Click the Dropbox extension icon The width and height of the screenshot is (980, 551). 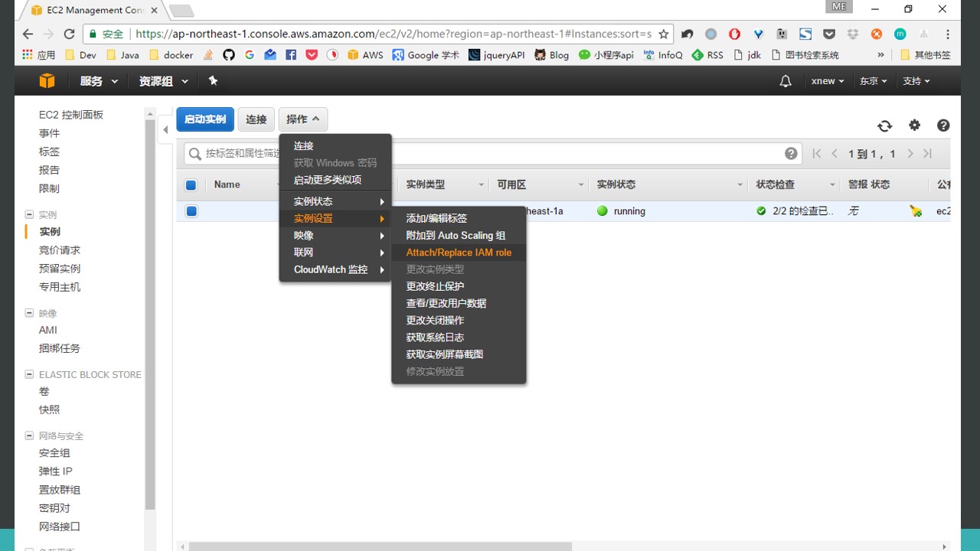pyautogui.click(x=853, y=34)
